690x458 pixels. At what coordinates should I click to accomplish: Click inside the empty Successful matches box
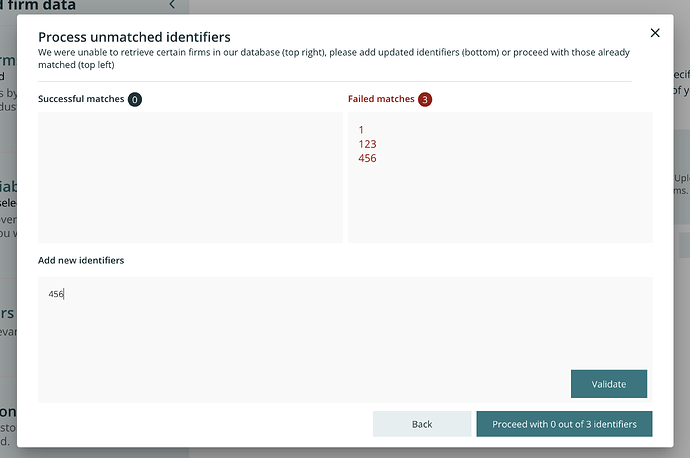click(190, 177)
